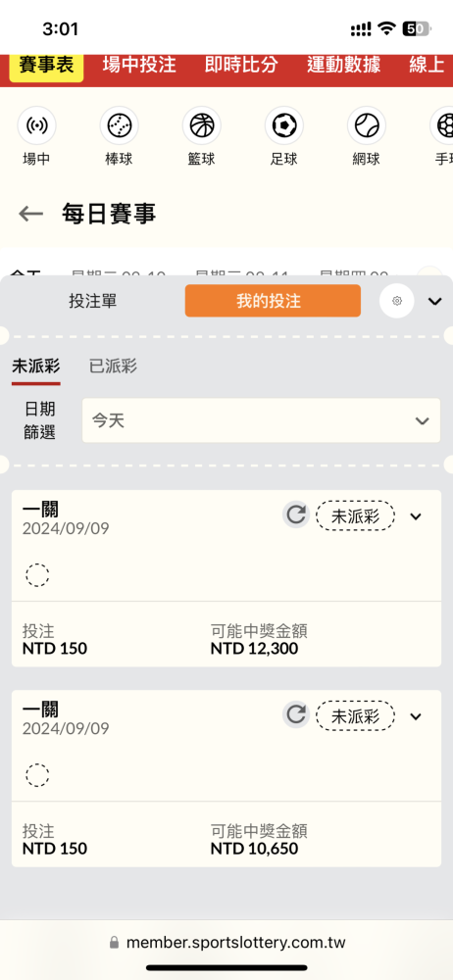
Task: Open the 日期篩選 dropdown showing 今天
Action: (x=261, y=420)
